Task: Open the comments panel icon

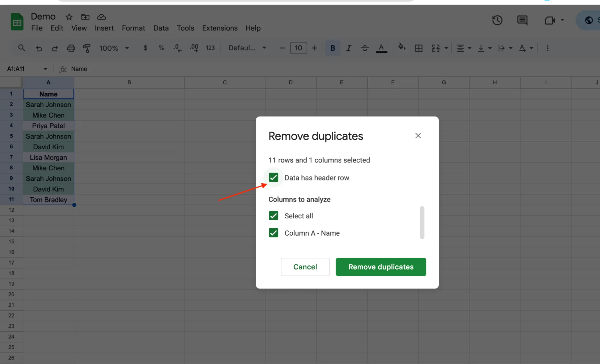Action: (x=522, y=20)
